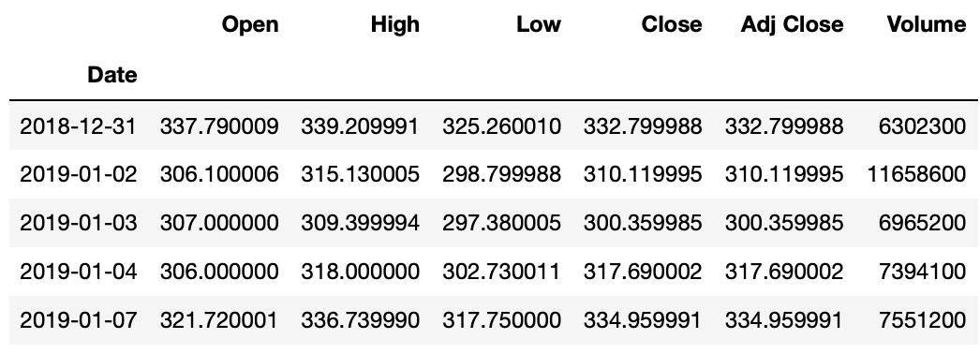Select the High value 318.000000
The width and height of the screenshot is (980, 354).
360,271
